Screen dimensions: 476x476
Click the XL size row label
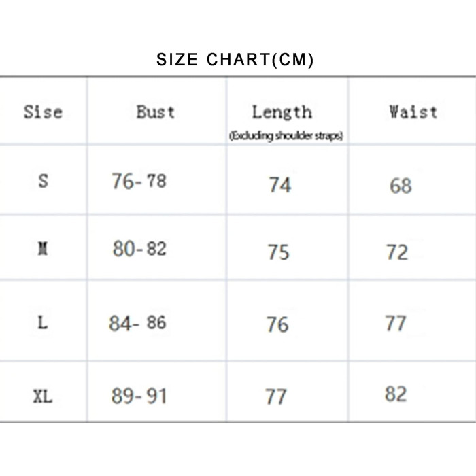click(42, 396)
